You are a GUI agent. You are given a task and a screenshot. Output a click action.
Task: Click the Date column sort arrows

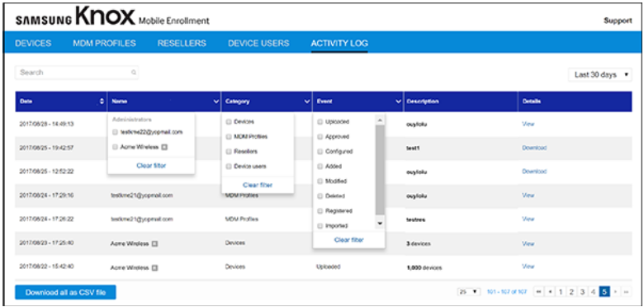pos(102,102)
